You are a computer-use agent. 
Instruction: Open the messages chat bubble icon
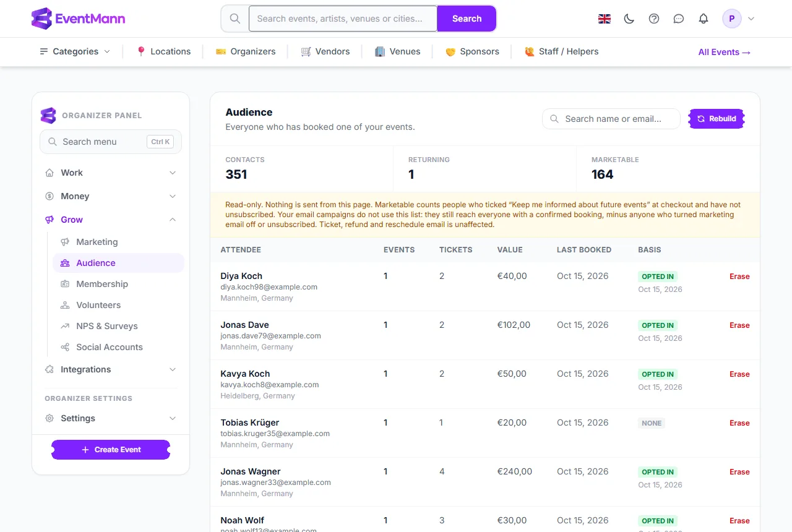click(679, 19)
